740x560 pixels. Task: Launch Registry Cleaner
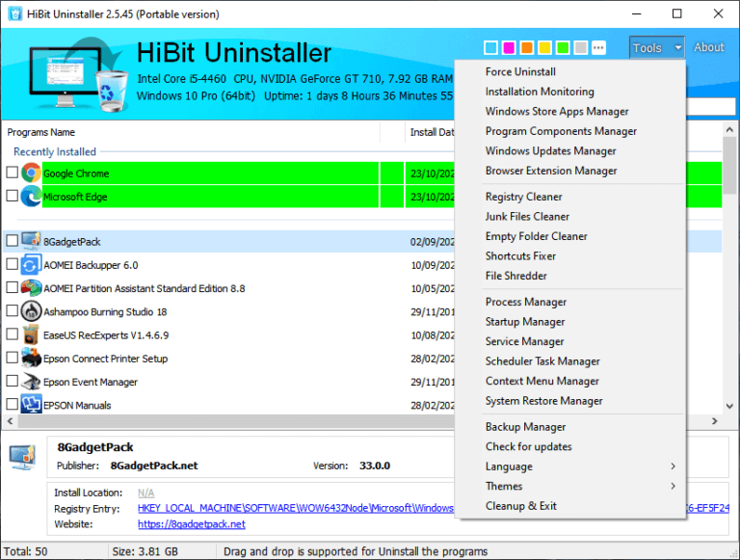(x=524, y=197)
